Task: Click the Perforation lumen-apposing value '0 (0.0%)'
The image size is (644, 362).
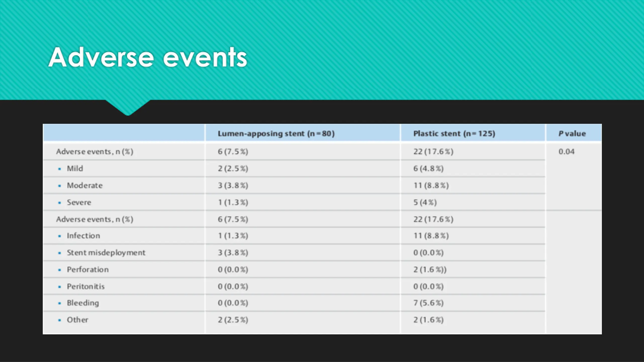Action: tap(233, 269)
